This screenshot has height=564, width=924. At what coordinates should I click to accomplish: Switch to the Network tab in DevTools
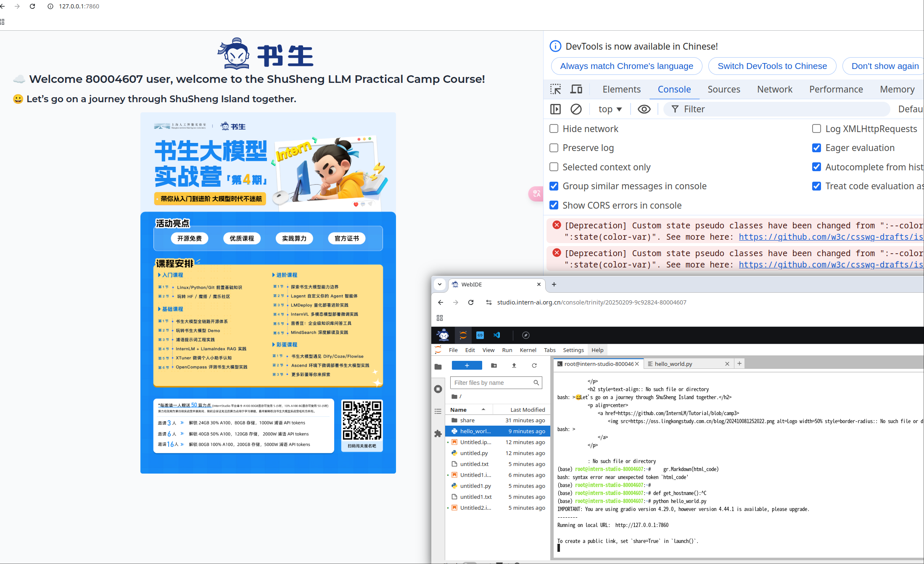pyautogui.click(x=774, y=89)
